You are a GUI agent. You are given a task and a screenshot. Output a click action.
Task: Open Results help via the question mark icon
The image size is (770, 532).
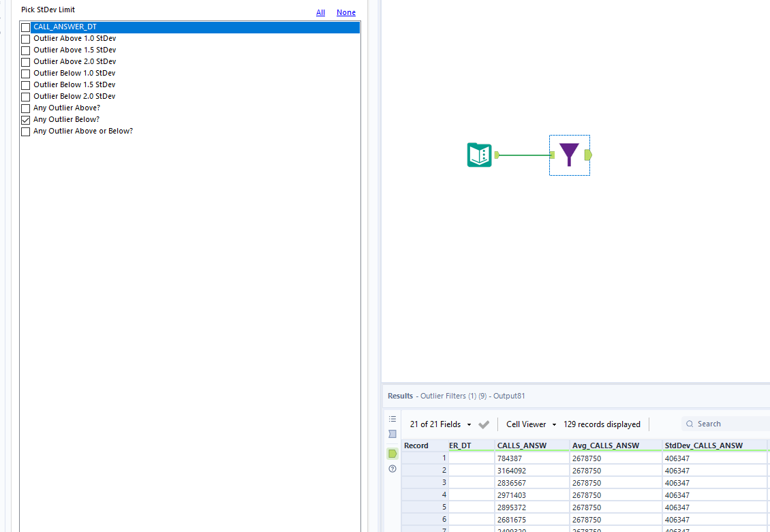tap(392, 469)
